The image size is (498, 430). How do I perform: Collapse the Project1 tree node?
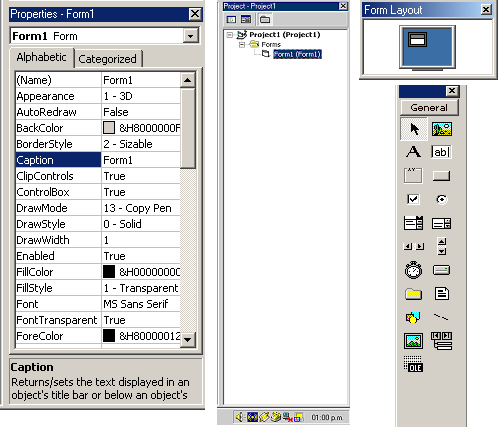tap(230, 35)
